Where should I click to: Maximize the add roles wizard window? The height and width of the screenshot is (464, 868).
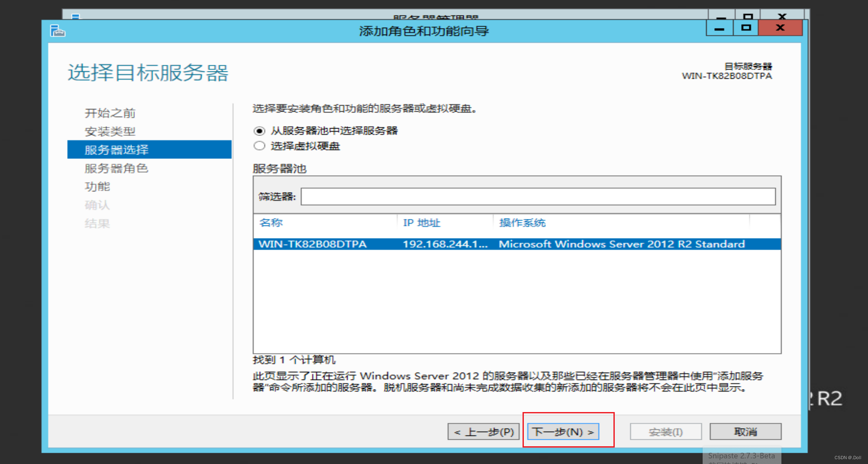click(746, 28)
